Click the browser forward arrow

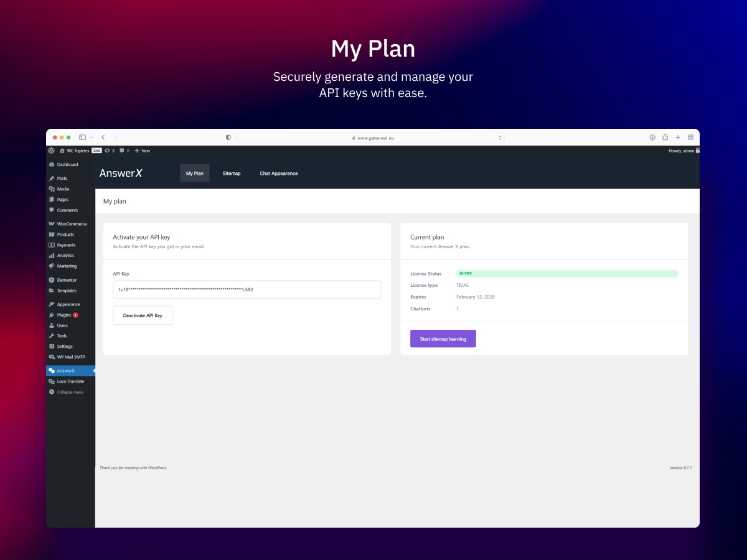[x=115, y=137]
